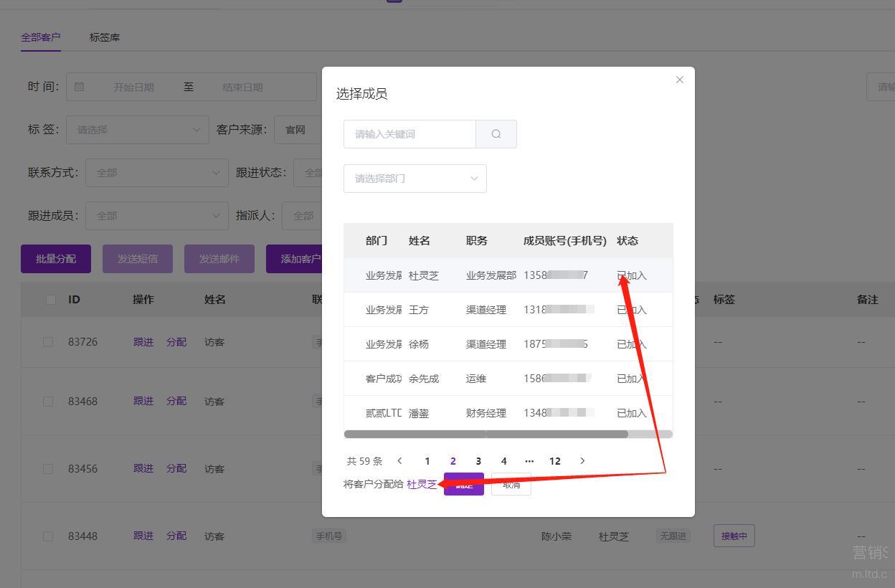Expand the 标签 tag selection dropdown
Viewport: 895px width, 588px height.
pos(138,130)
